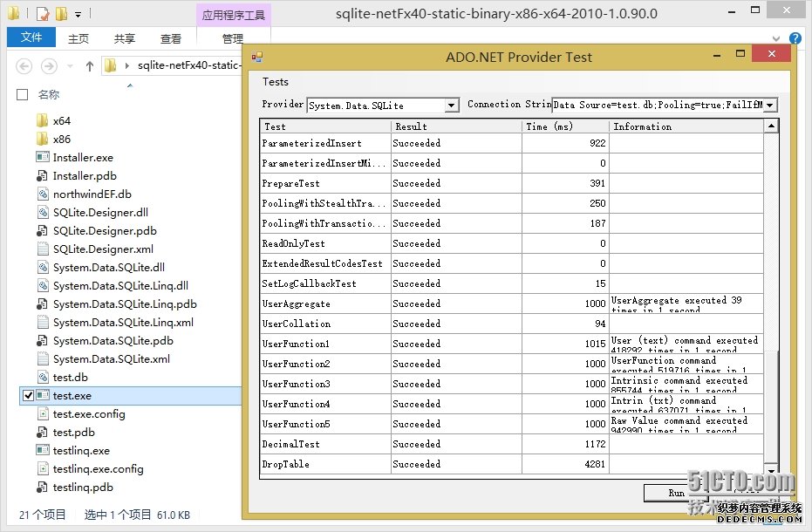This screenshot has height=532, width=812.
Task: Click the up-directory arrow in Explorer
Action: click(x=89, y=66)
